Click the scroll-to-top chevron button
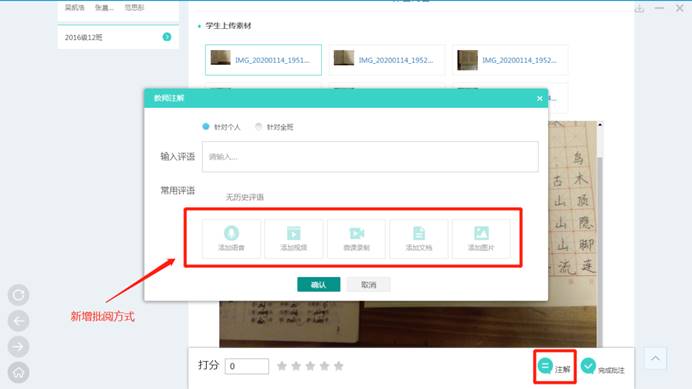 [x=655, y=359]
